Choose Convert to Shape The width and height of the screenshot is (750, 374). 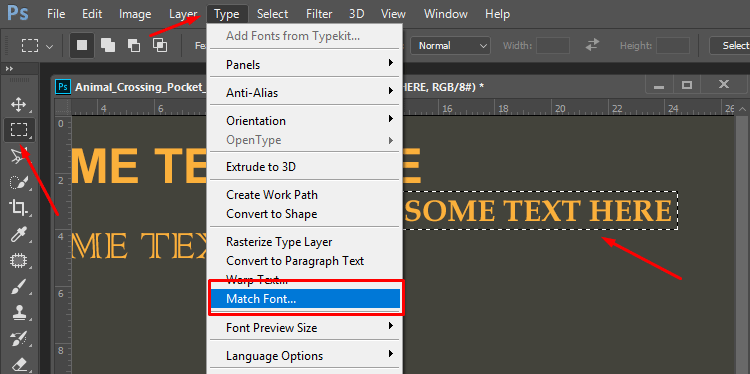(305, 213)
